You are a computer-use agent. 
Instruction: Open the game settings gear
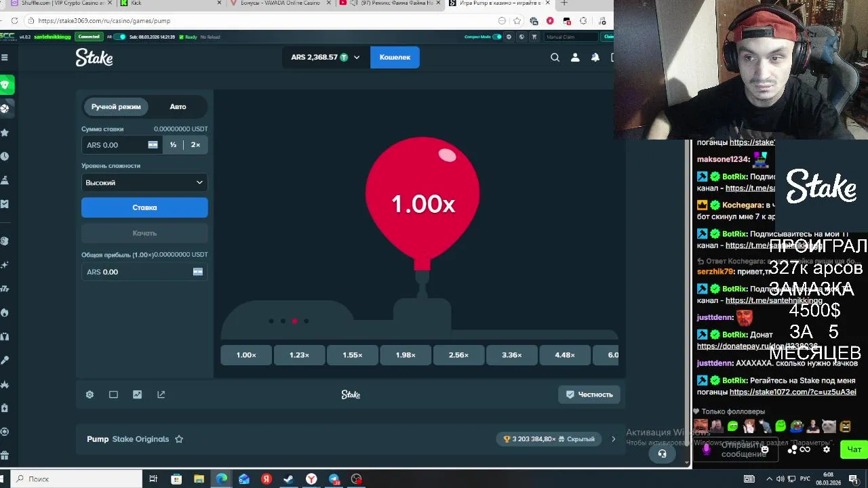(90, 394)
